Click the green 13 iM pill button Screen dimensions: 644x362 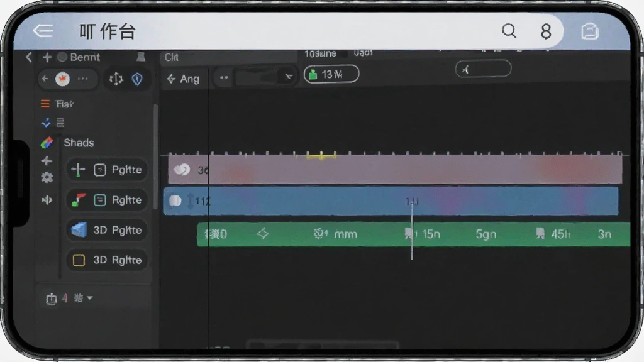click(331, 74)
